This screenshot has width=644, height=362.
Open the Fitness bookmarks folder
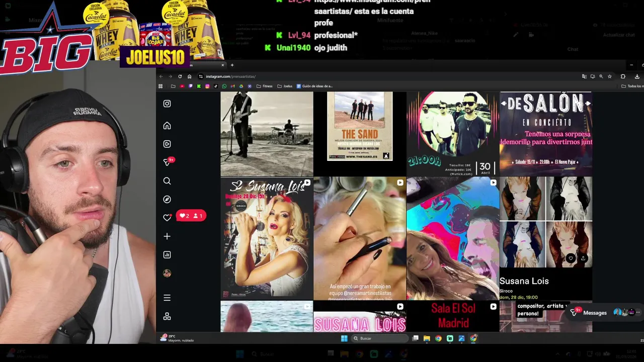pyautogui.click(x=265, y=86)
